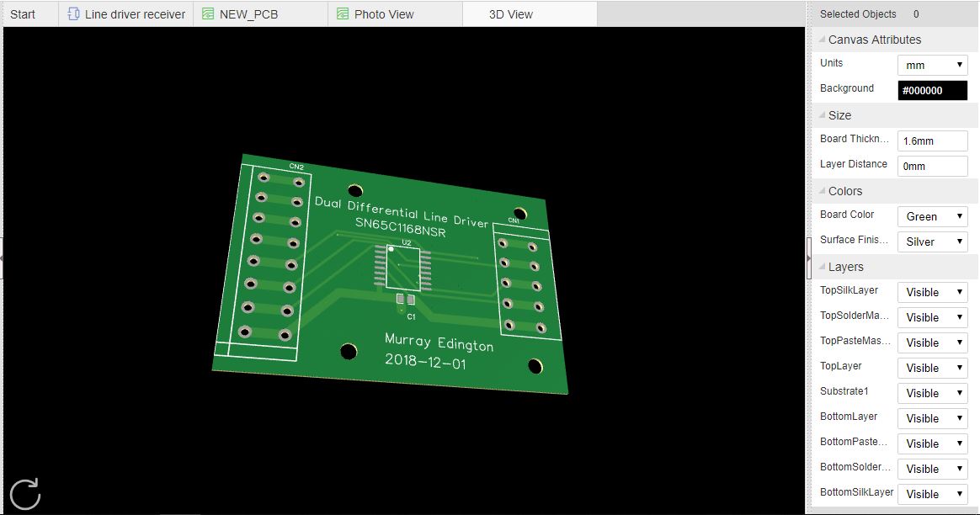Click the right panel collapse handle
Screen dimensions: 980x515
pos(808,257)
